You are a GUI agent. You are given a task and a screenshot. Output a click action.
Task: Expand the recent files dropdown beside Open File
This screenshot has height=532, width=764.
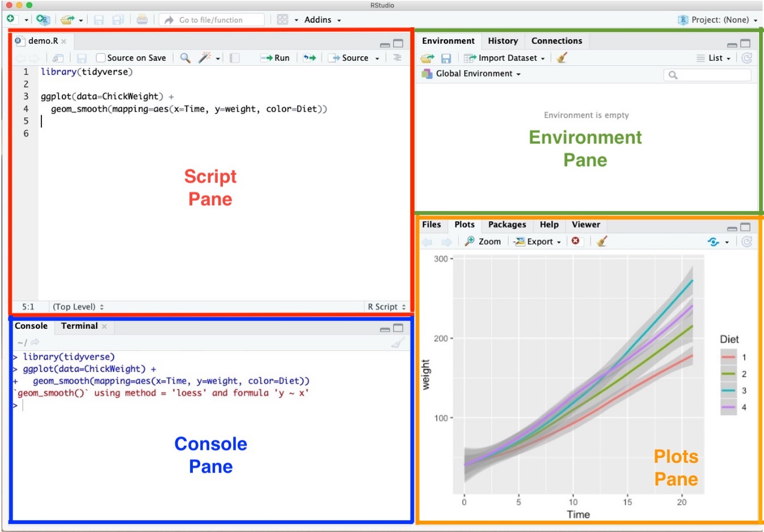[x=81, y=20]
